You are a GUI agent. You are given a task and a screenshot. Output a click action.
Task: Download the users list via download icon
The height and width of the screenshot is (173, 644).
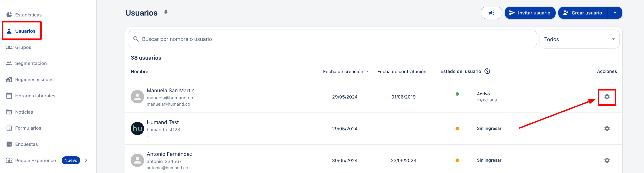[166, 13]
